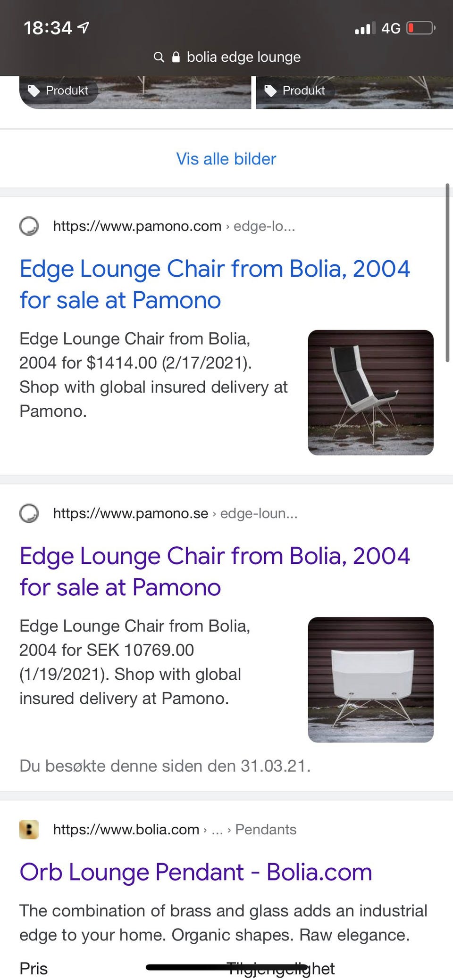
Task: Tap the left Produkt tag badge
Action: tap(59, 91)
